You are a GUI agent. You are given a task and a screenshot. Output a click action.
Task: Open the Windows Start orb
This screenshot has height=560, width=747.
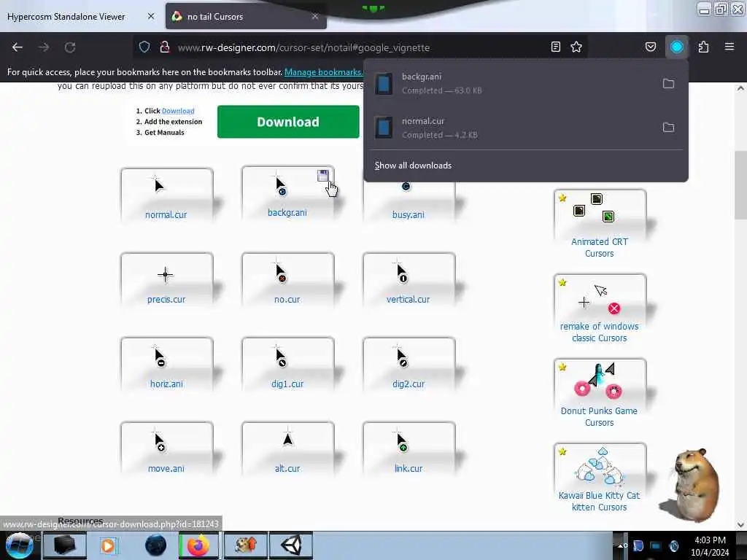click(20, 545)
